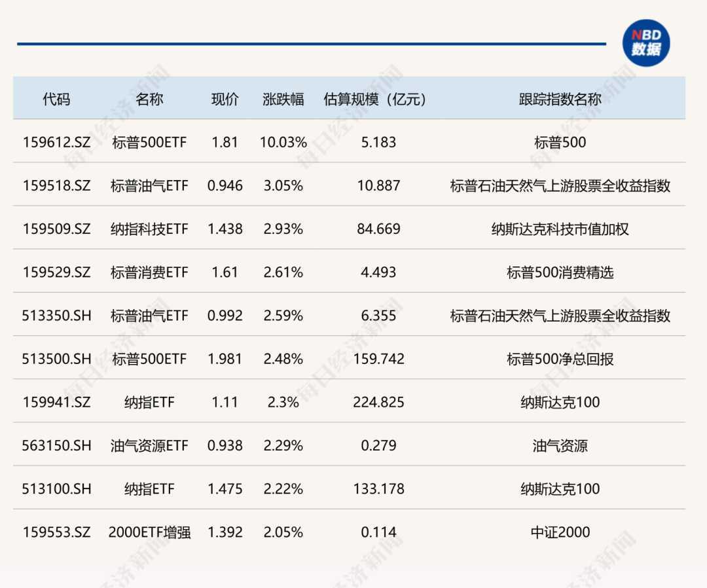This screenshot has height=588, width=707.
Task: Click stock code 513350.SH
Action: click(56, 316)
